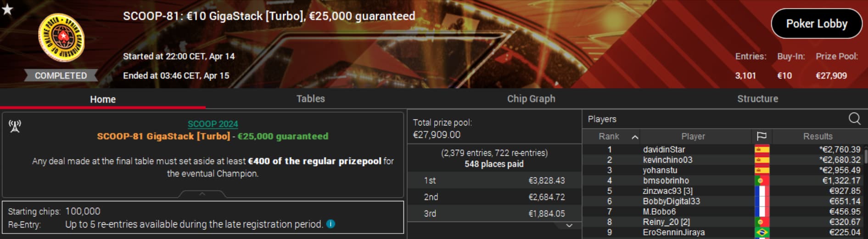The height and width of the screenshot is (239, 868).
Task: Open the Chip Graph tab
Action: (x=531, y=99)
